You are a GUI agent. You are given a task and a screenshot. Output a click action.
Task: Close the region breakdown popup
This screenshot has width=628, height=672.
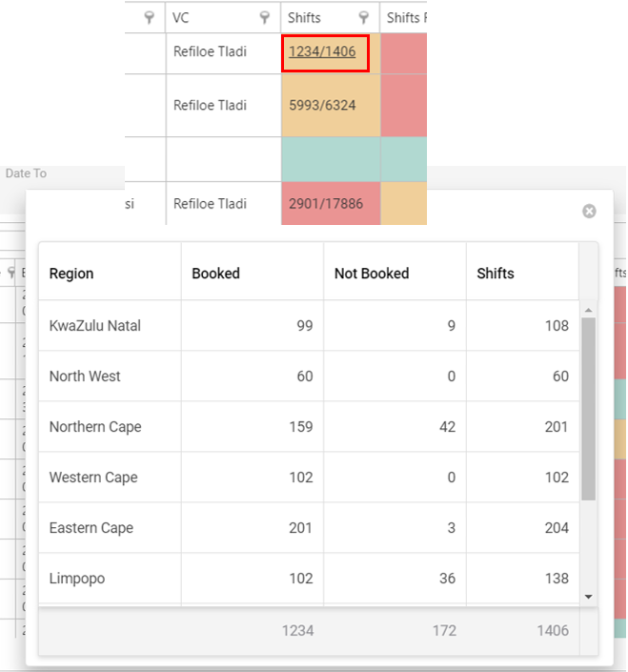[x=589, y=211]
